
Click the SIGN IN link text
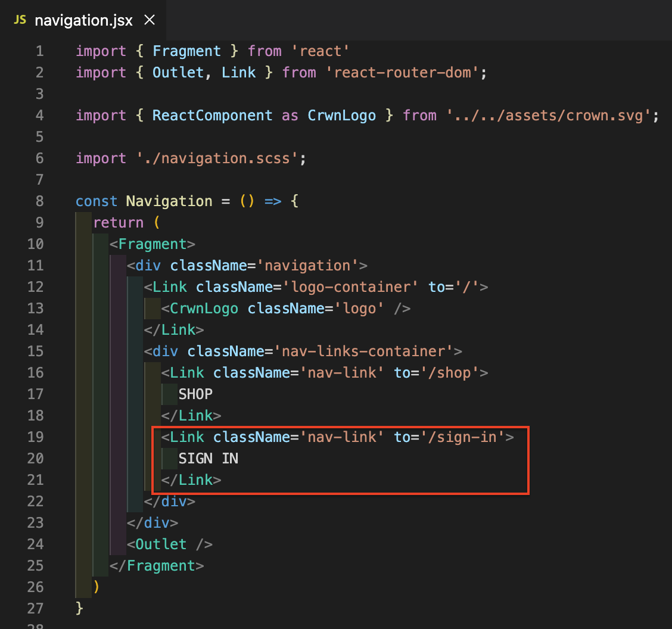point(209,458)
